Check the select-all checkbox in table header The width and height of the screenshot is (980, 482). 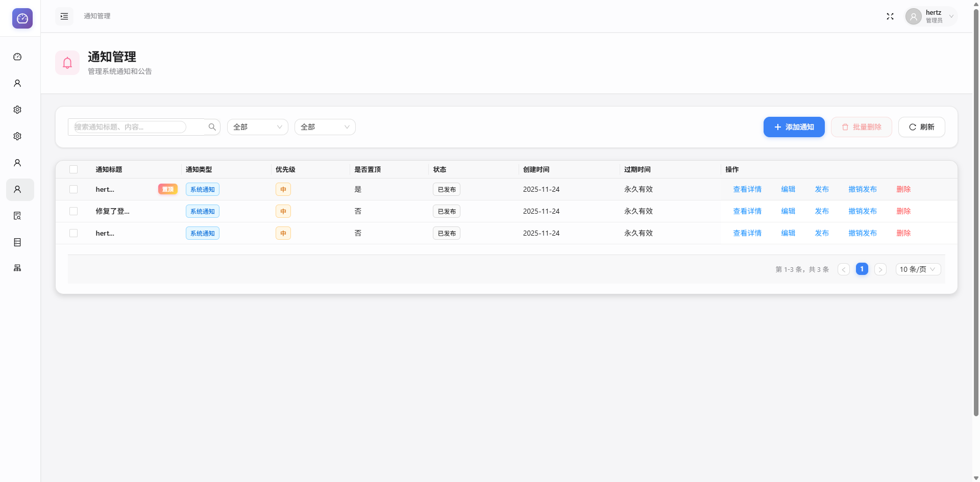pos(73,169)
